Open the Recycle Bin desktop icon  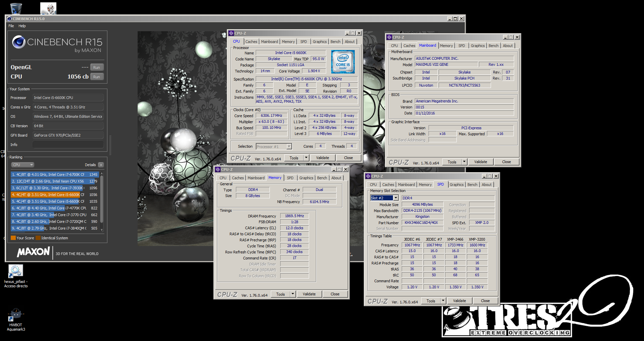click(x=16, y=8)
